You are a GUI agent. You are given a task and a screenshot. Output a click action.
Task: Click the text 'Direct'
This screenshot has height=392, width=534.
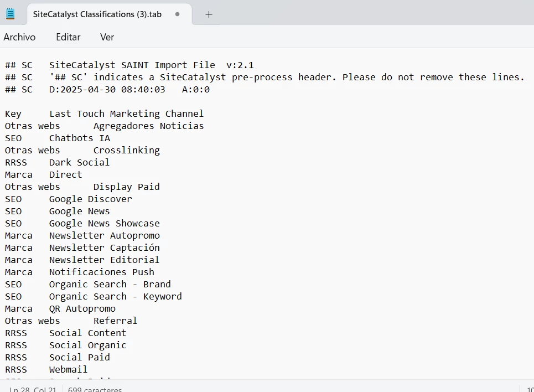(65, 175)
